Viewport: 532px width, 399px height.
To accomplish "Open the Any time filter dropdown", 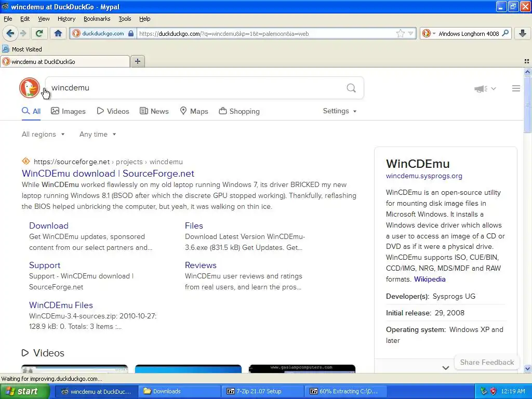I will coord(98,135).
